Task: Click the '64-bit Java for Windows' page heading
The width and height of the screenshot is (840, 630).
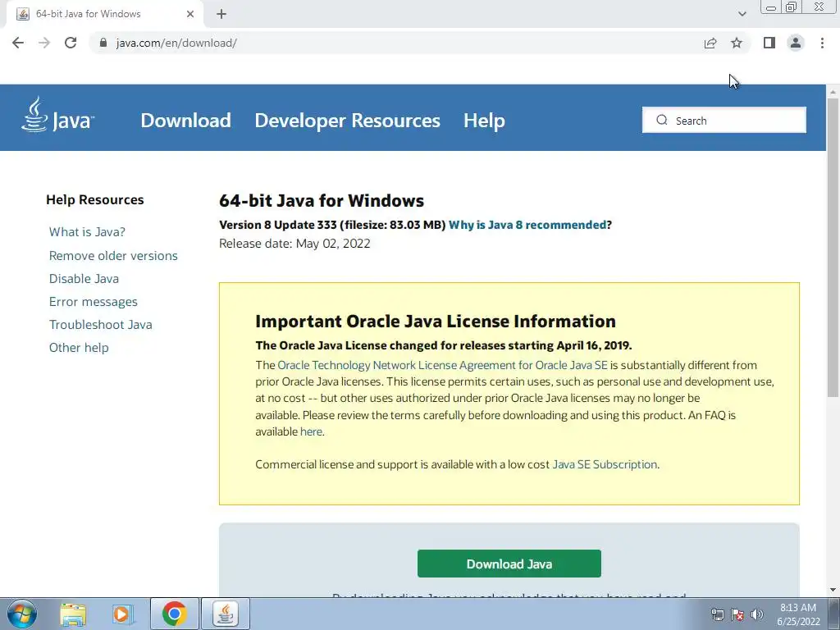Action: [322, 201]
